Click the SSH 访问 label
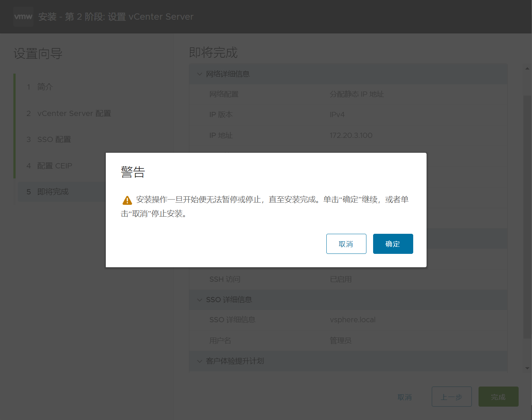 pos(225,279)
